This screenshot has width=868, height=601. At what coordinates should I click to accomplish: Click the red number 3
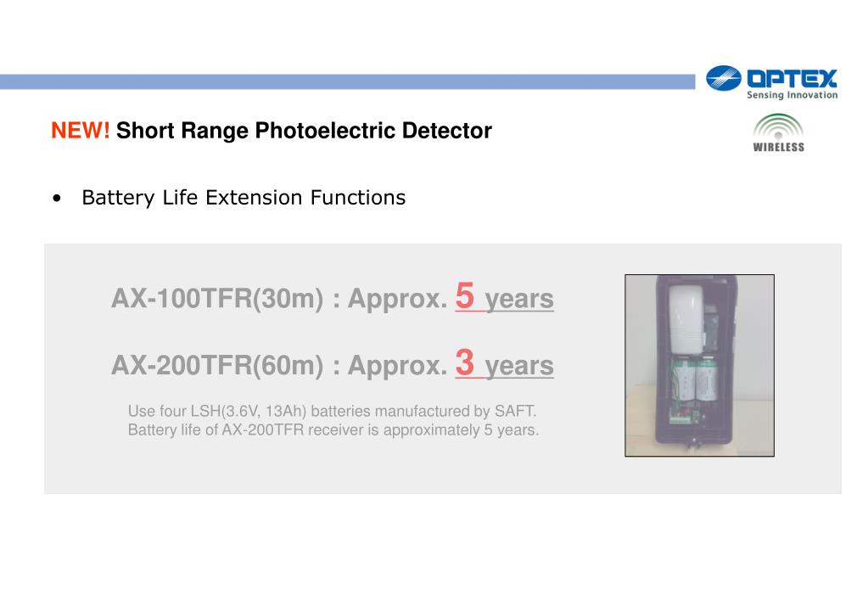(x=465, y=362)
